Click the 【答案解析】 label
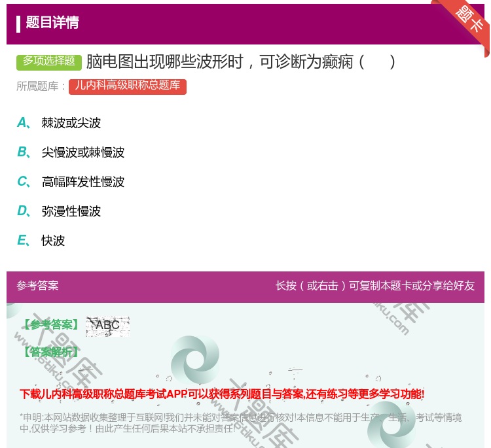The image size is (491, 448). tap(52, 353)
